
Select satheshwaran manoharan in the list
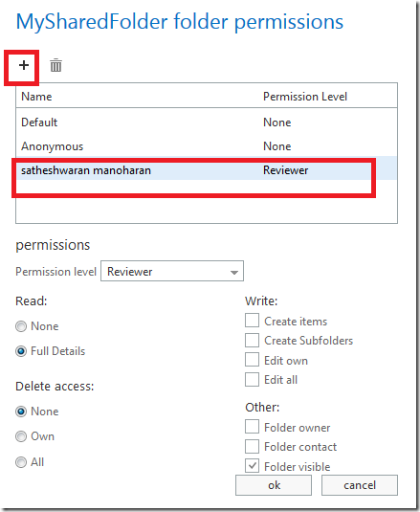[x=207, y=170]
